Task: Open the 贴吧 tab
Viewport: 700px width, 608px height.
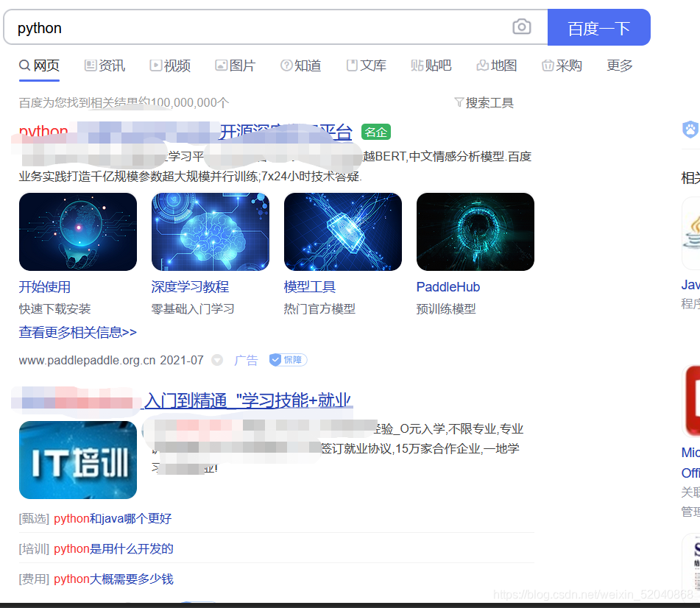Action: pyautogui.click(x=431, y=66)
